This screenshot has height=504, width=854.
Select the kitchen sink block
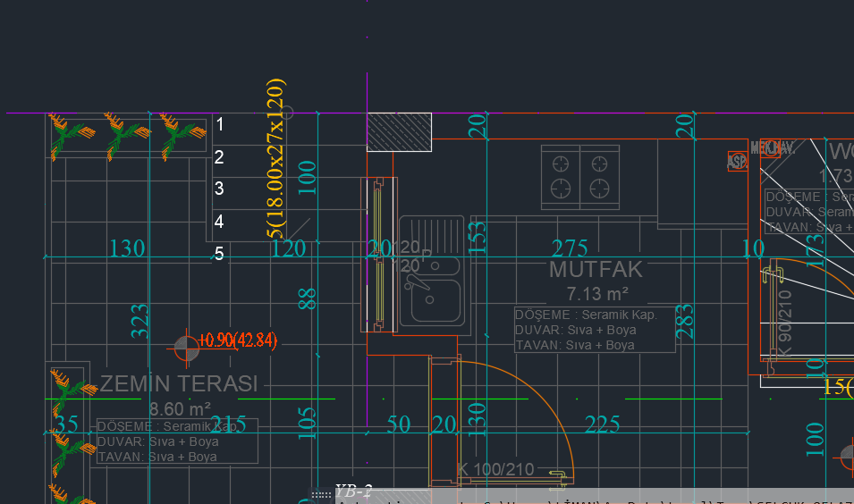coord(432,272)
